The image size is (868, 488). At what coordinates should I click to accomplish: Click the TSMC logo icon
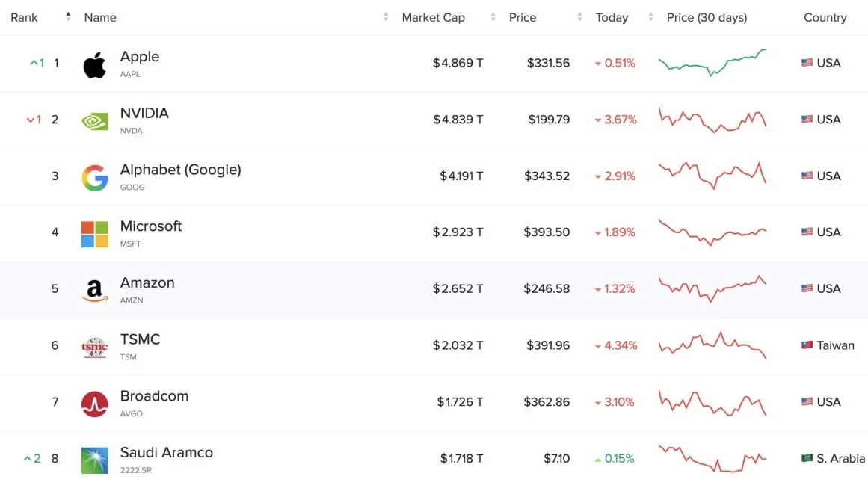click(95, 348)
